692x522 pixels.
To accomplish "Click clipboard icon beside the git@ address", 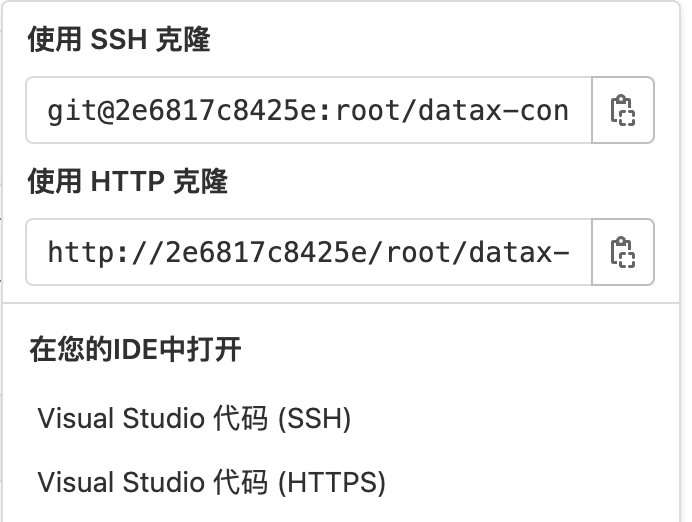I will tap(623, 109).
